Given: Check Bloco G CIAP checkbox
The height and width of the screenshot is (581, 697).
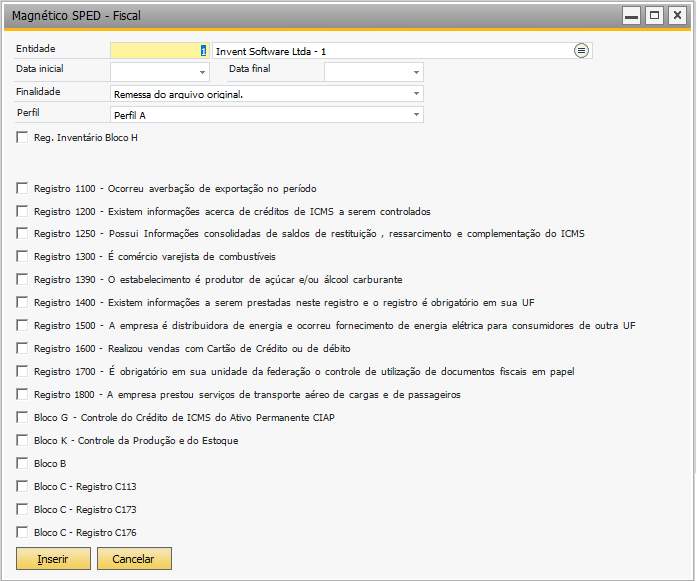Looking at the screenshot, I should tap(22, 417).
